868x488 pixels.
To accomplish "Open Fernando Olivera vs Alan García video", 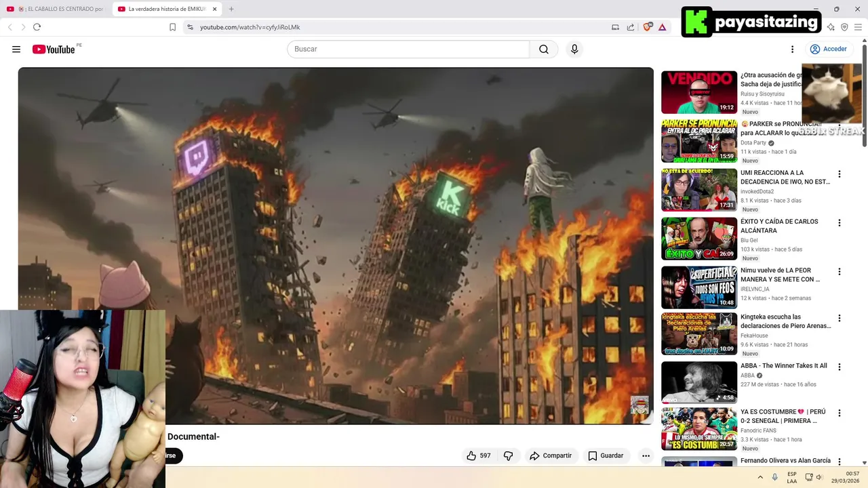I will [x=785, y=461].
